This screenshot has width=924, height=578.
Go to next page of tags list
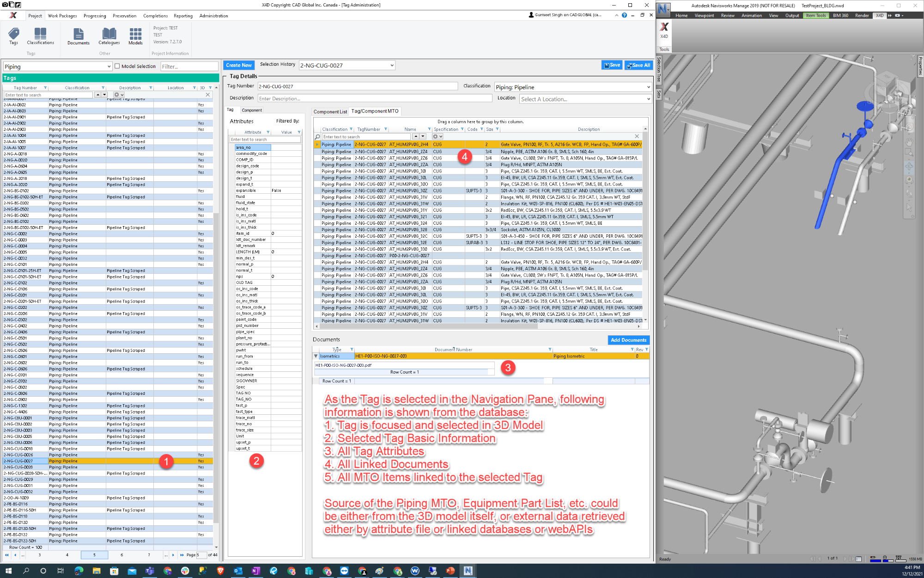coord(173,555)
